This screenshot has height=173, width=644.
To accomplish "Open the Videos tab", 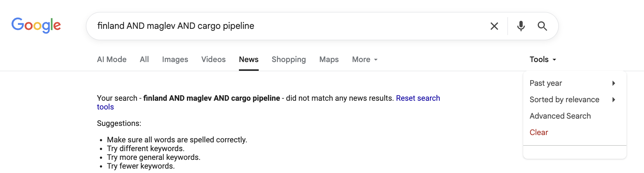I will (x=213, y=59).
